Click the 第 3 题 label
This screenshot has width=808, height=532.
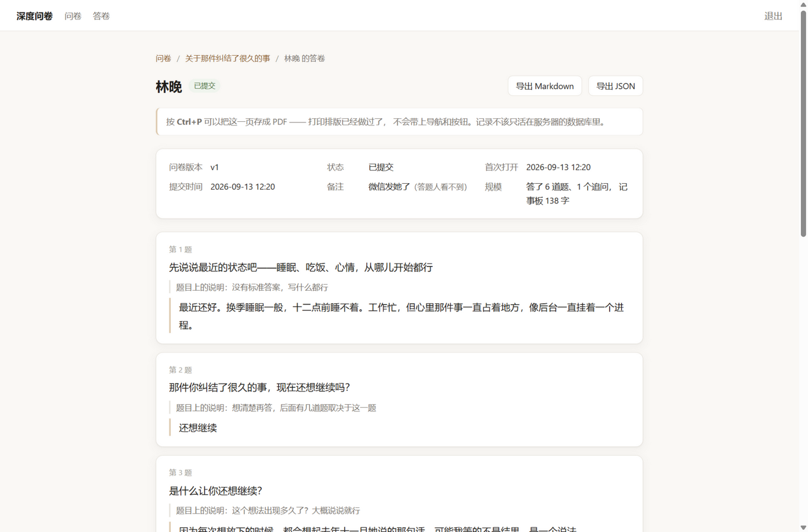(180, 473)
